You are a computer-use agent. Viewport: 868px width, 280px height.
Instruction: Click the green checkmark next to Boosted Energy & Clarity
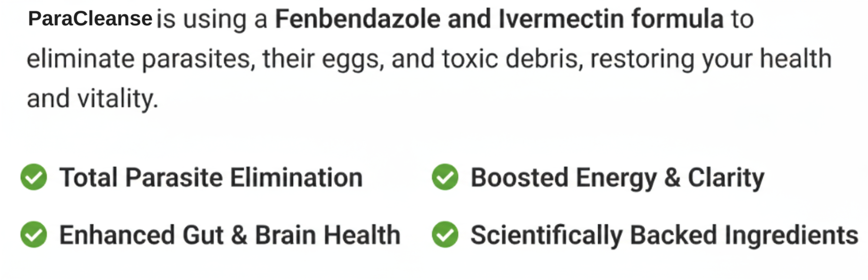(445, 177)
